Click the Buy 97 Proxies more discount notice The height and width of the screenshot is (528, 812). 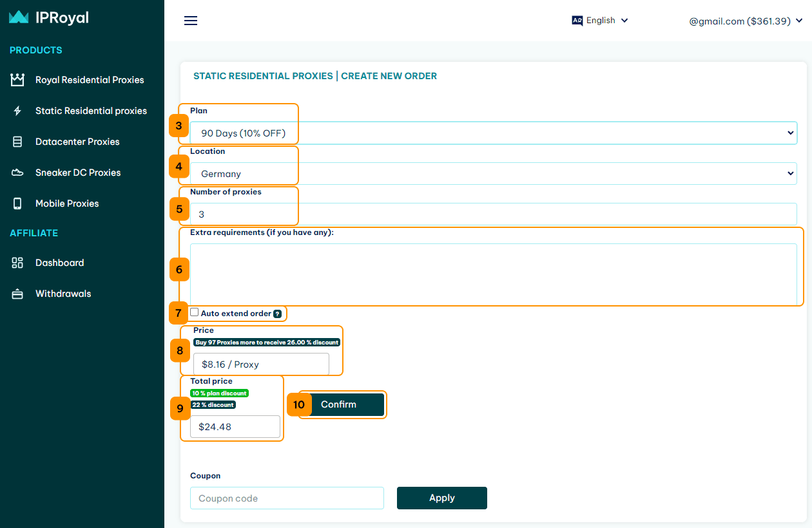tap(267, 343)
